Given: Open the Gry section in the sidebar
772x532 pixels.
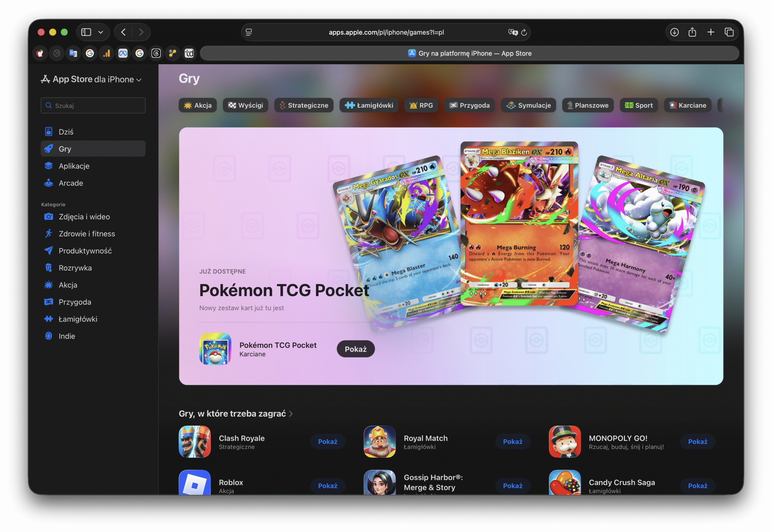Looking at the screenshot, I should click(x=65, y=149).
